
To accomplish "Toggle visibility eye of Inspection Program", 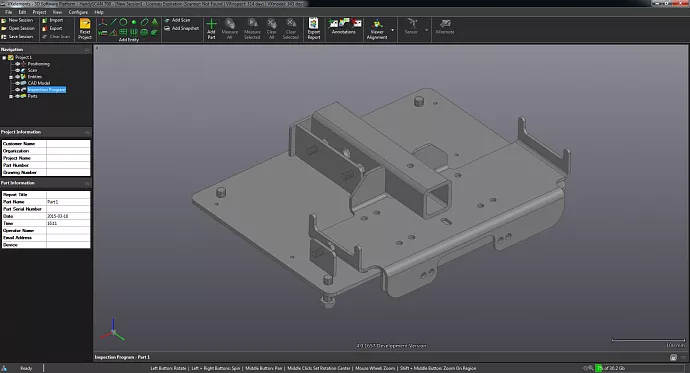I will (18, 90).
